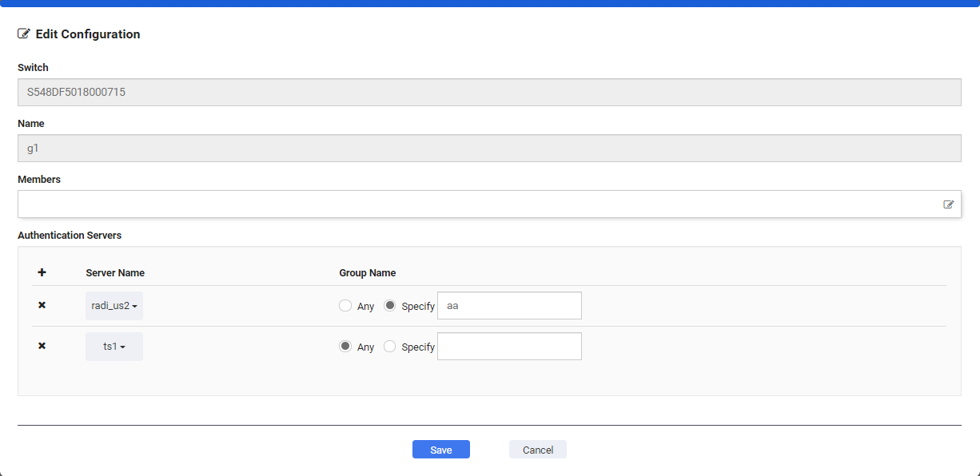Add an authentication server with plus icon
This screenshot has height=476, width=980.
coord(42,272)
